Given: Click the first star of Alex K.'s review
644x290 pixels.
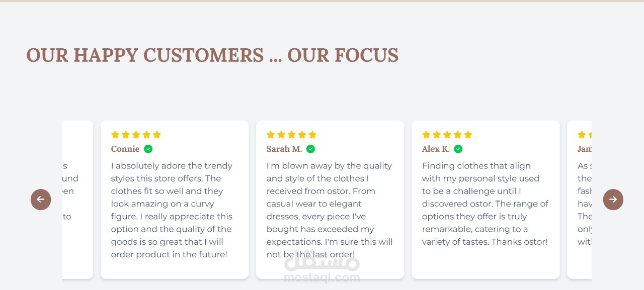Looking at the screenshot, I should coord(426,135).
